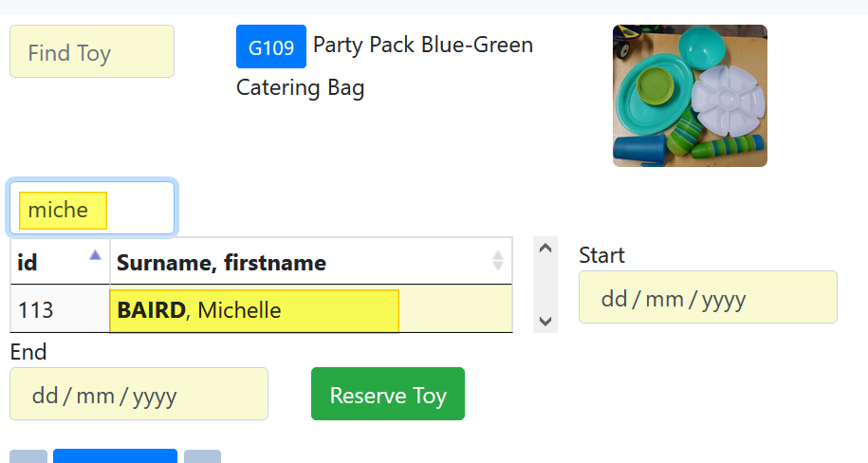Click the Find Toy search field
Screen dimensions: 868x463
coord(92,52)
